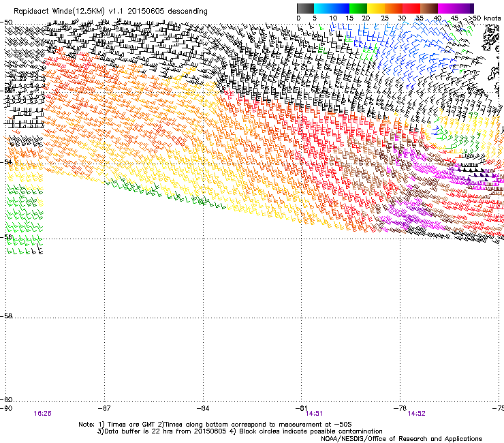Click the purple '16:26' swath time
The image size is (504, 443).
pyautogui.click(x=42, y=414)
